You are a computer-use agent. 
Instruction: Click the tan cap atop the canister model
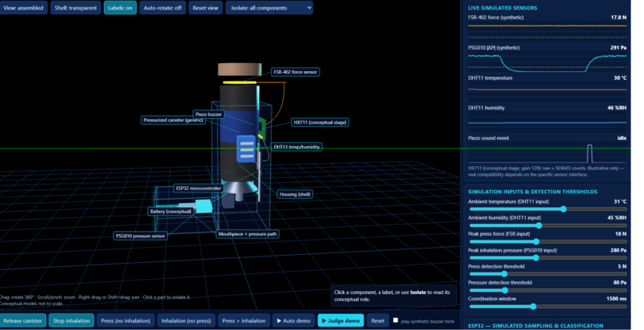tap(240, 70)
